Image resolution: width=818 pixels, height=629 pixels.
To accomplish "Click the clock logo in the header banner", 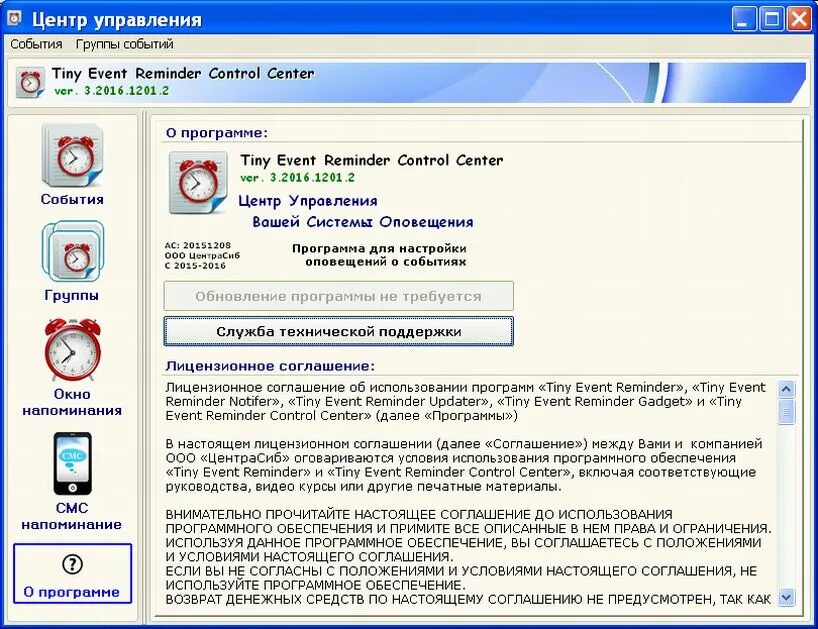I will coord(30,82).
